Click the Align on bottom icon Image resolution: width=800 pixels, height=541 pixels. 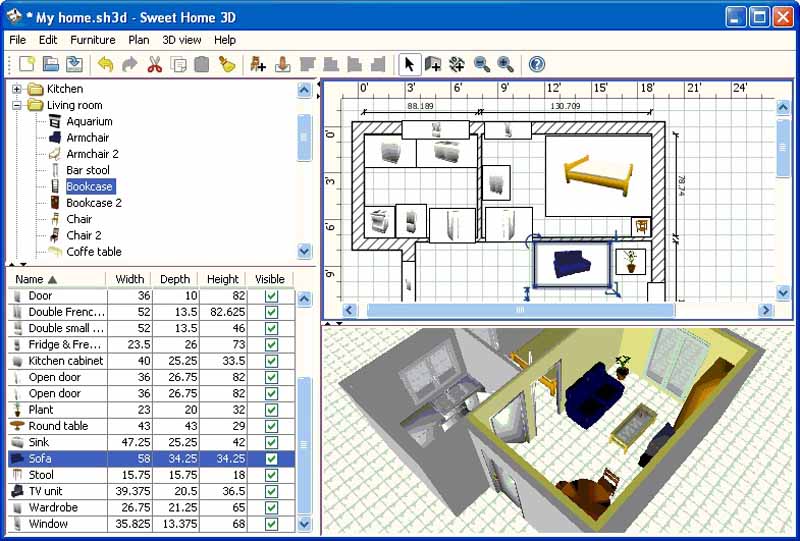(x=331, y=64)
